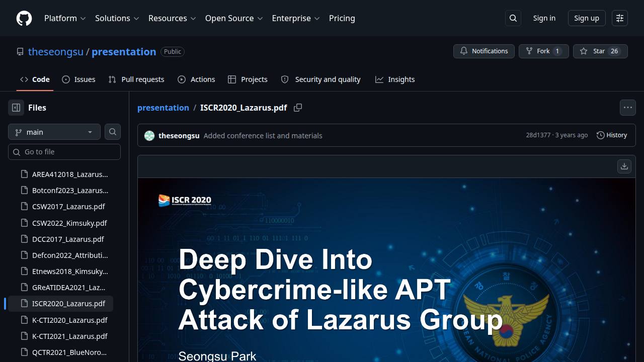Expand the Enterprise menu
The width and height of the screenshot is (644, 362).
(x=296, y=18)
